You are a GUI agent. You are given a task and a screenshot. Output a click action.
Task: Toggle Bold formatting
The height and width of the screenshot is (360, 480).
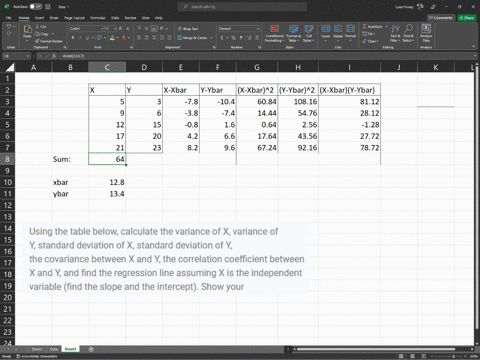(x=73, y=38)
